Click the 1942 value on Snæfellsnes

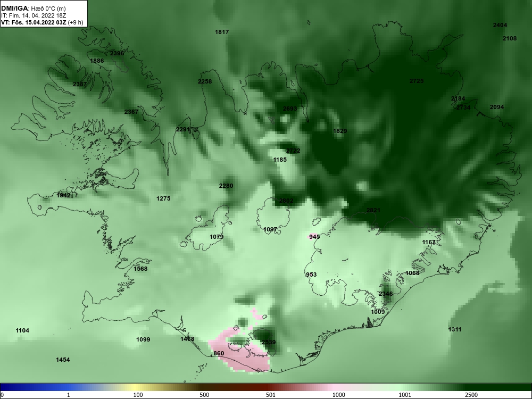click(63, 195)
